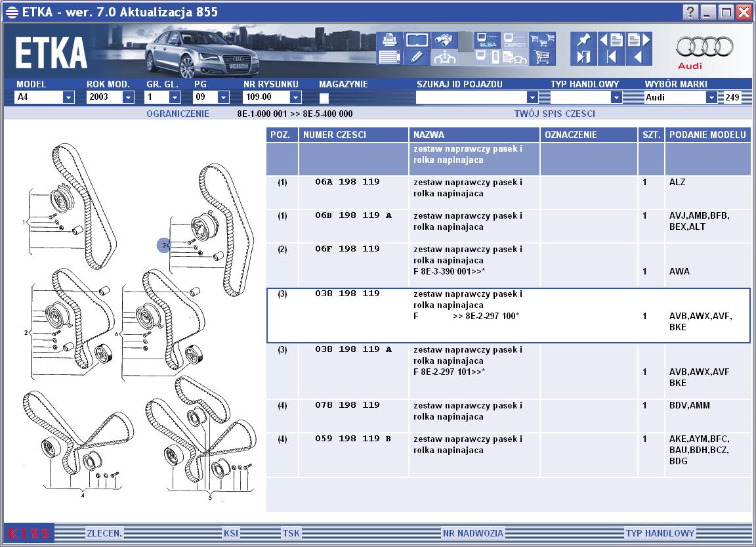Open the NR RYSUNKU dropdown 109-00
The image size is (756, 547).
point(295,97)
